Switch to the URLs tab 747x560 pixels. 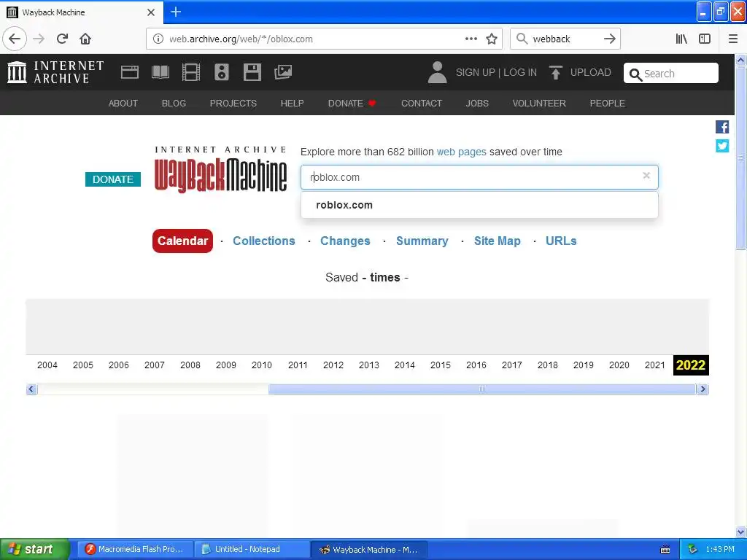pos(561,241)
